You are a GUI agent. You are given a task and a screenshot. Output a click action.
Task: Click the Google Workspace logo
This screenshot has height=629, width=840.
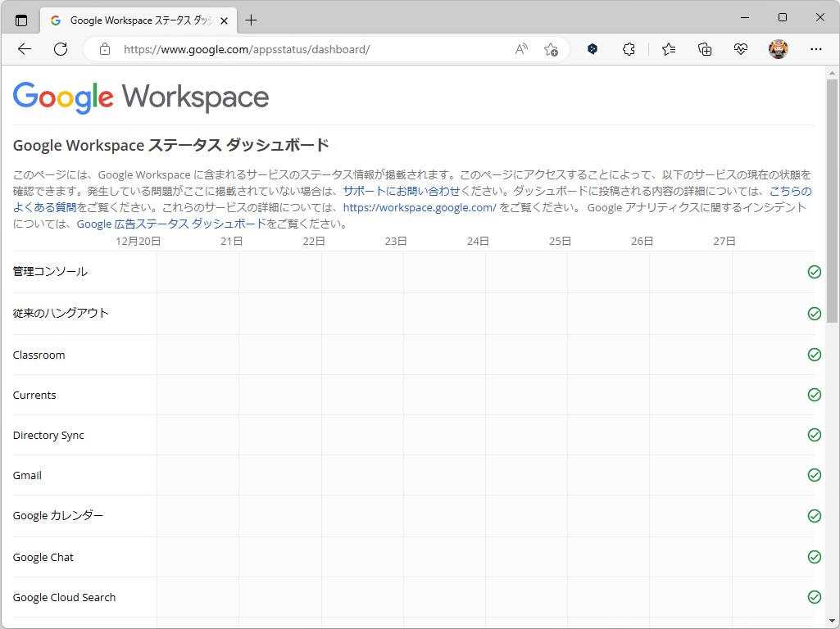coord(140,97)
